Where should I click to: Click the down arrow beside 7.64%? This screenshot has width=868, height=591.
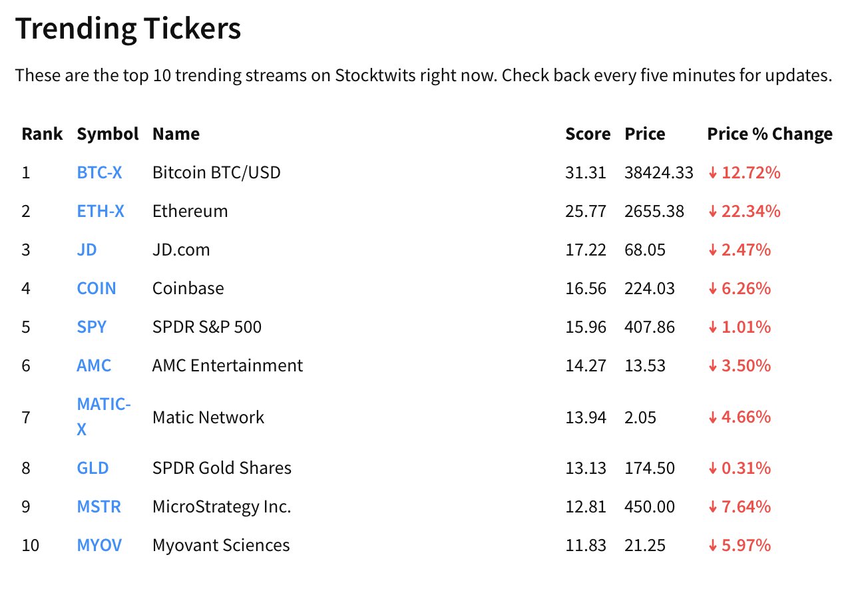(712, 507)
